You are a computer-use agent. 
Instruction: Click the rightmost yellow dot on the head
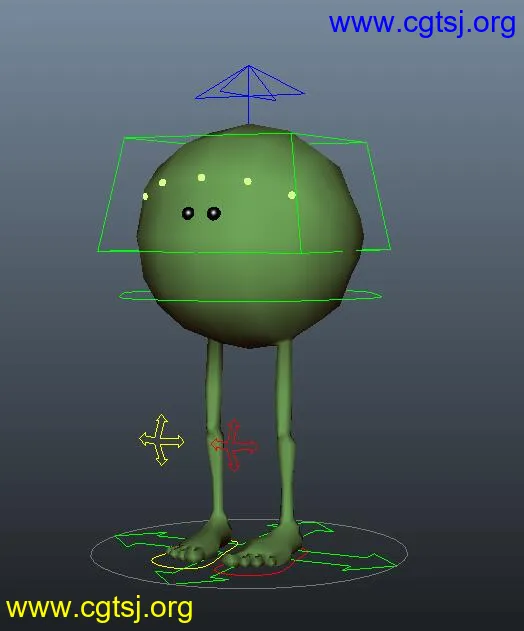tap(292, 195)
